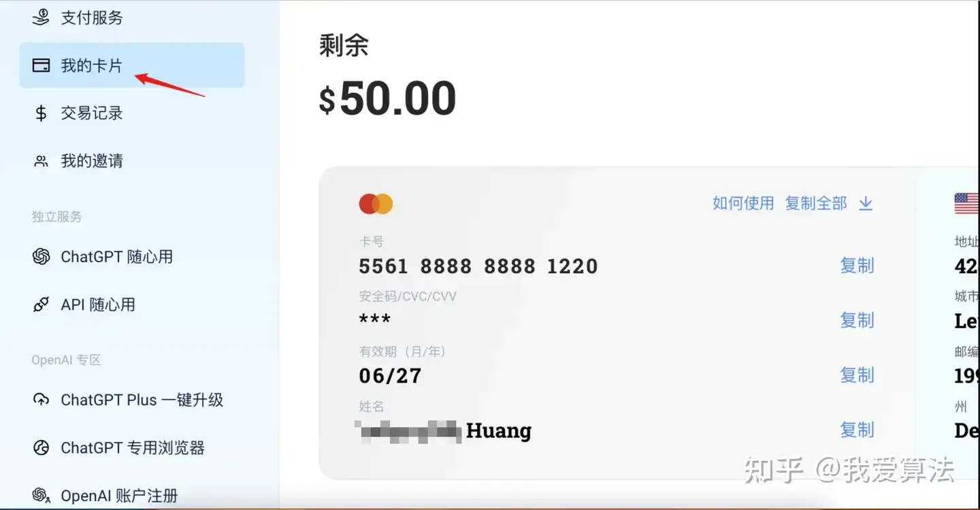This screenshot has height=510, width=980.
Task: Click the US flag icon
Action: coord(966,204)
